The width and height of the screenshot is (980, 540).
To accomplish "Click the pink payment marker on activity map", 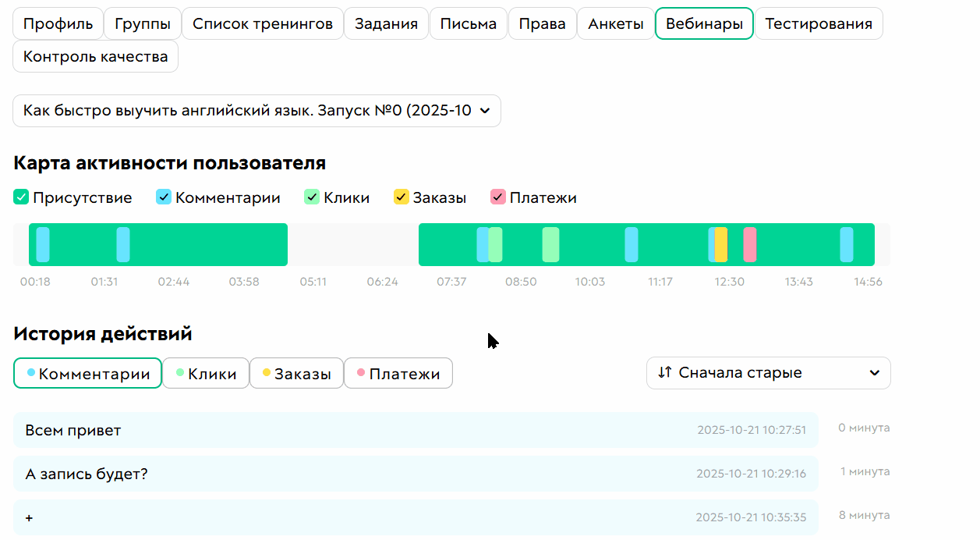I will [751, 244].
